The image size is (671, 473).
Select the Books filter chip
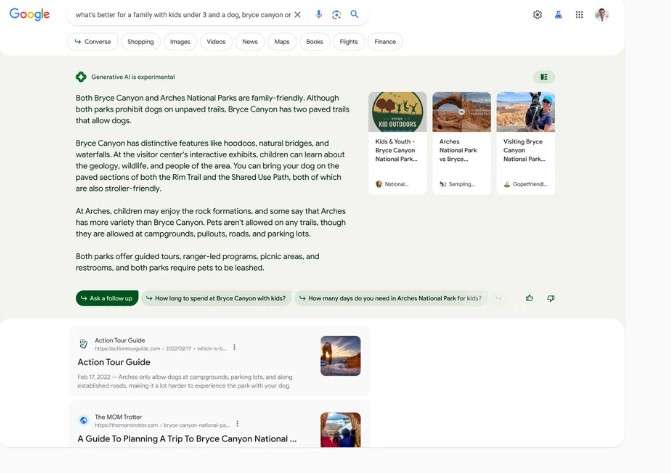[315, 42]
